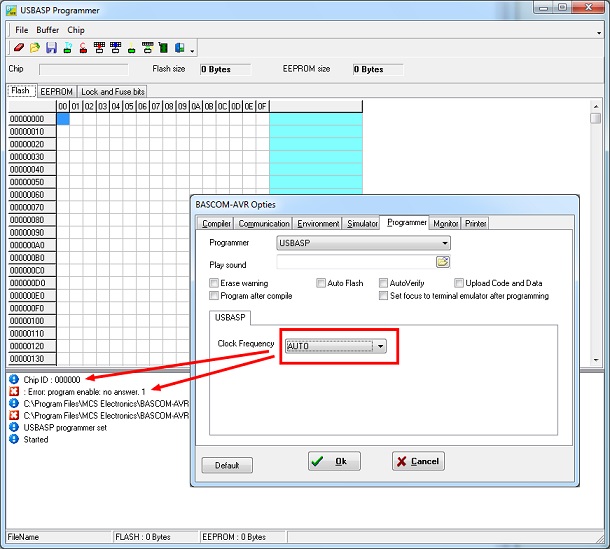This screenshot has width=610, height=549.
Task: Enable the Erase warning checkbox
Action: tap(214, 283)
